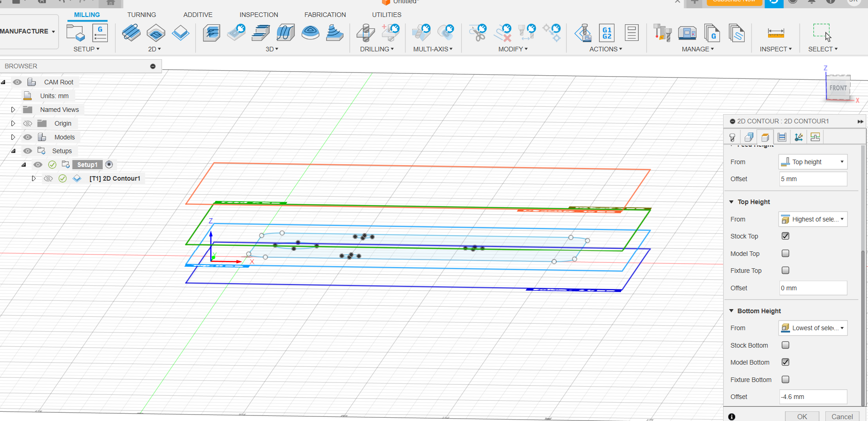Switch to the FABRICATION tab
Image resolution: width=868 pixels, height=421 pixels.
click(x=325, y=15)
